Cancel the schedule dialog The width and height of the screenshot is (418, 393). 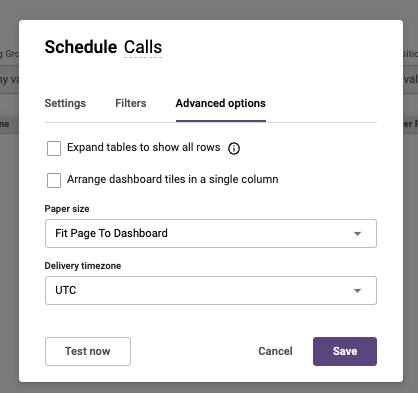coord(275,351)
